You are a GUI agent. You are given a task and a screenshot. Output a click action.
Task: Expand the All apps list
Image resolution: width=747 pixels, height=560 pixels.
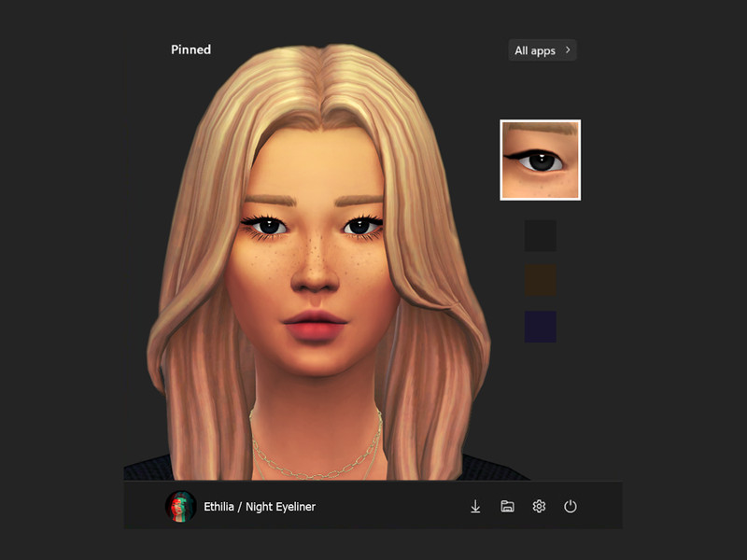click(x=543, y=50)
